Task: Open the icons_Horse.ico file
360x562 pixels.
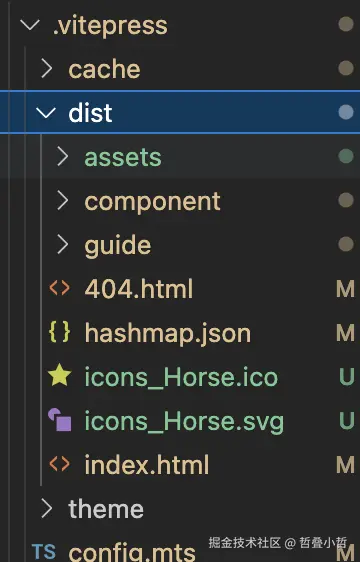Action: (x=181, y=377)
